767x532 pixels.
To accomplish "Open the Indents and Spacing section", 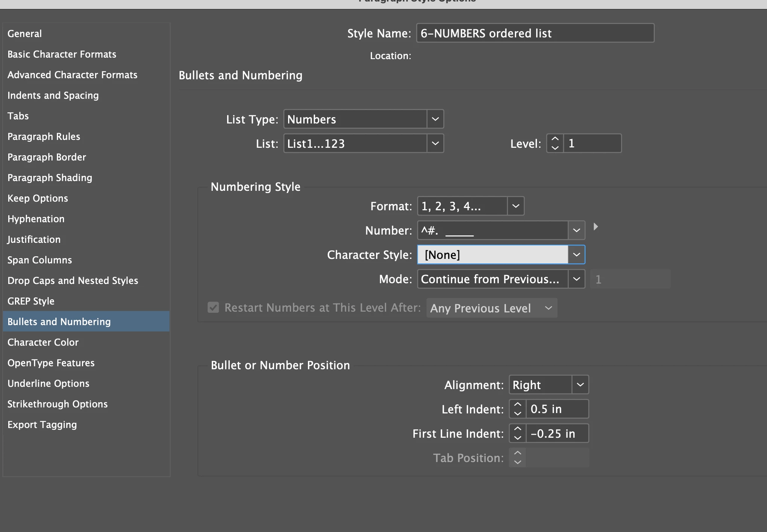I will click(53, 95).
